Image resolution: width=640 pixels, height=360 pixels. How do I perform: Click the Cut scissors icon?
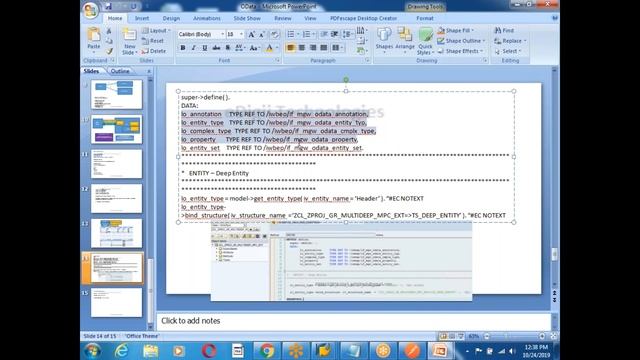109,31
